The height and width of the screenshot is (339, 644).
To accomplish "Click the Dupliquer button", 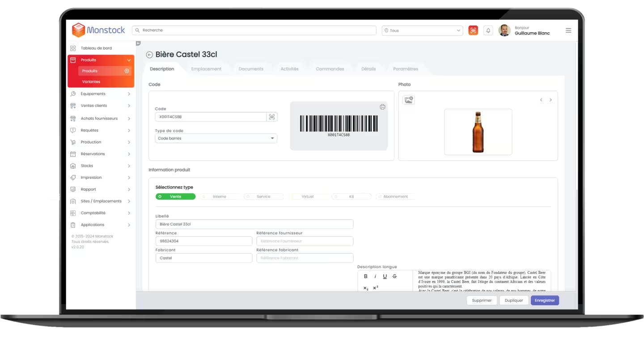I will pos(514,301).
